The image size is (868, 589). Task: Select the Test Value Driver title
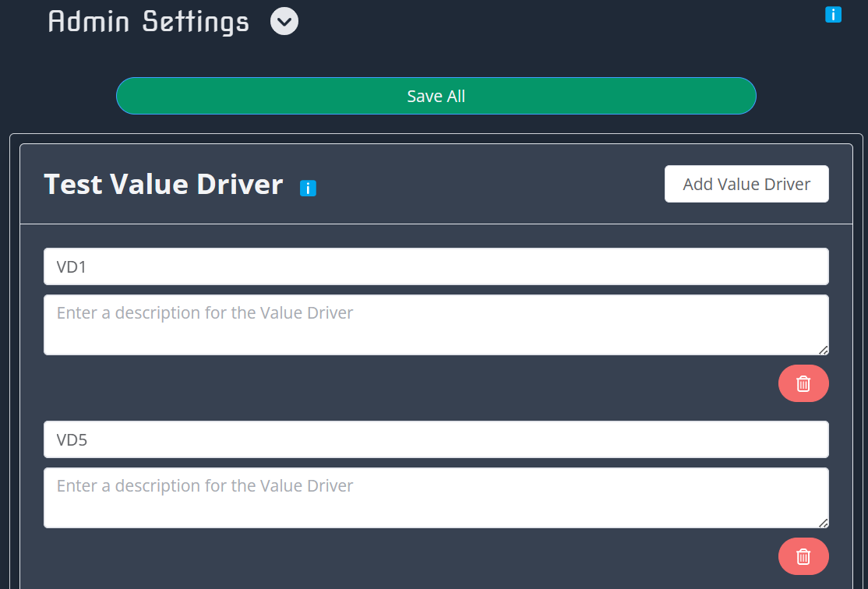163,184
